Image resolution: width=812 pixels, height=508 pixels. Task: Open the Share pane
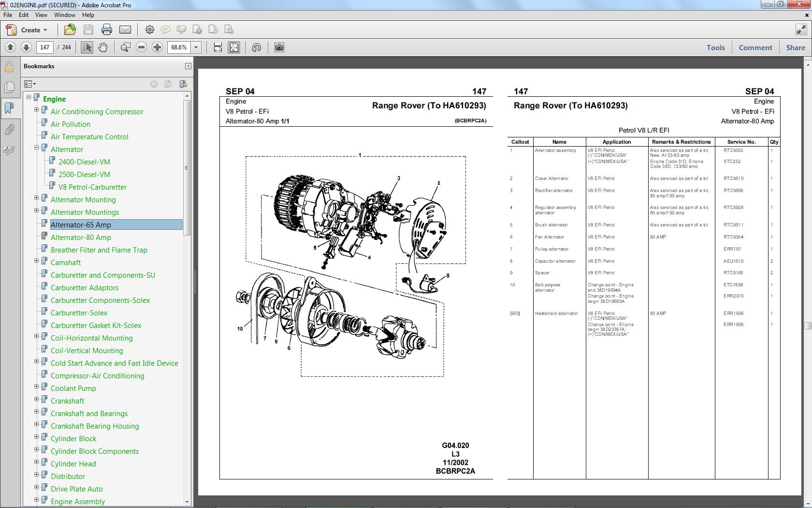tap(796, 47)
